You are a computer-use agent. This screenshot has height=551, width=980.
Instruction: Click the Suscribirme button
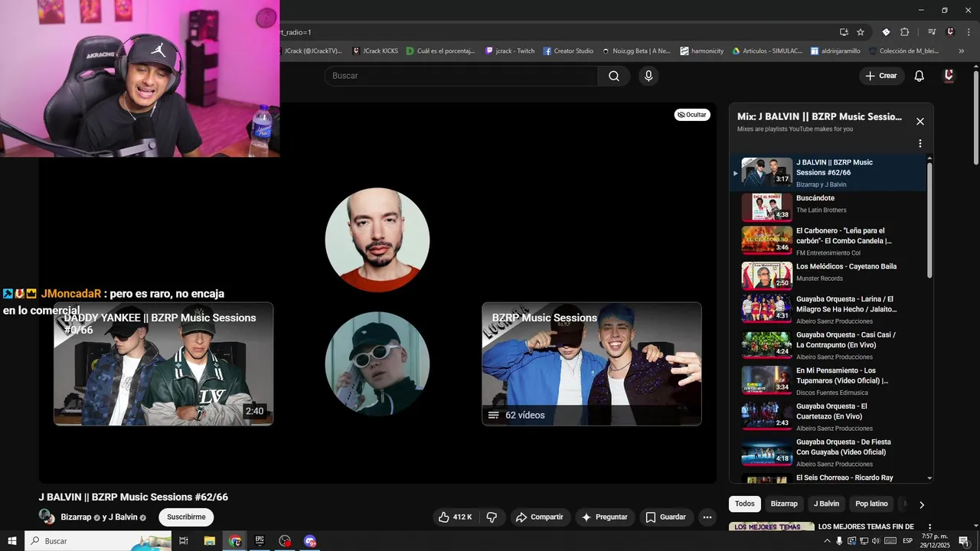(186, 517)
